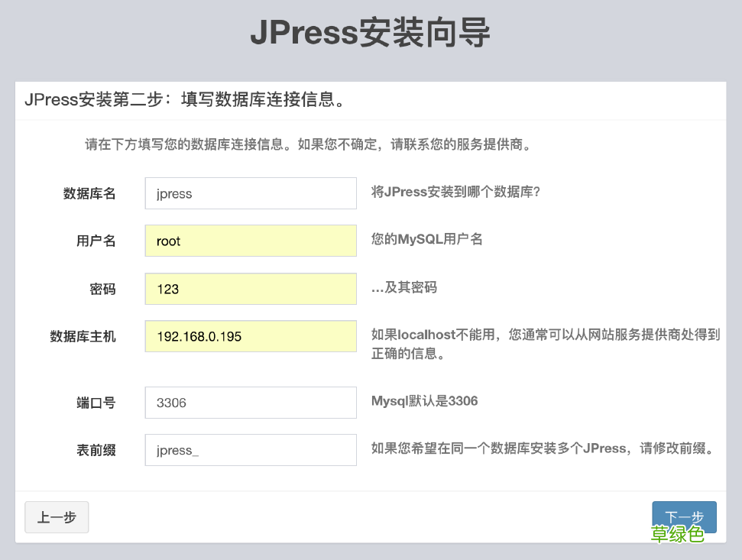Screen dimensions: 742x560
Task: Focus the 密码 input showing 123
Action: click(x=250, y=289)
